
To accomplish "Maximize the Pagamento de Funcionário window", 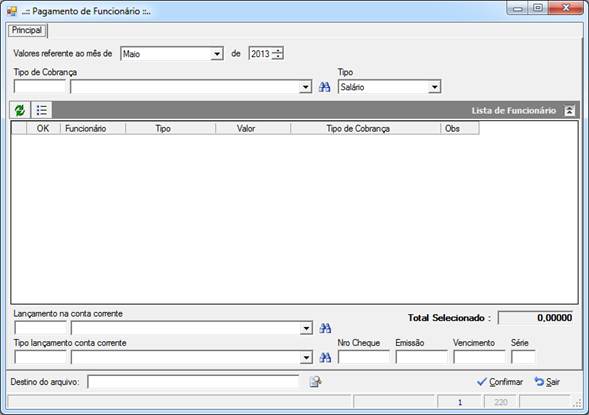I will (538, 8).
